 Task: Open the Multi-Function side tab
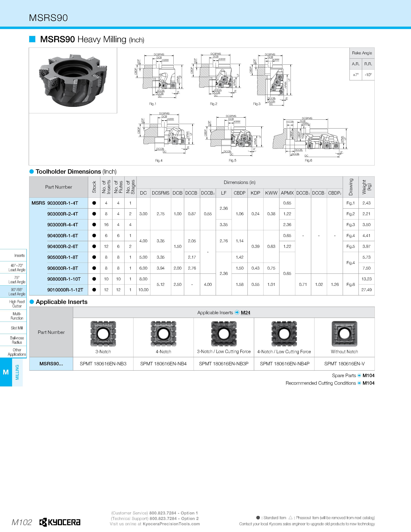tap(13, 316)
